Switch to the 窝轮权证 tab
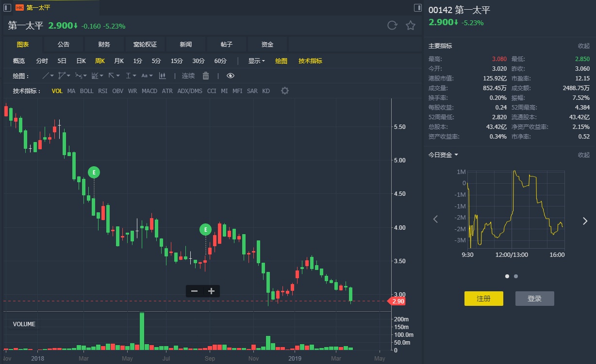This screenshot has width=596, height=364. [x=145, y=45]
